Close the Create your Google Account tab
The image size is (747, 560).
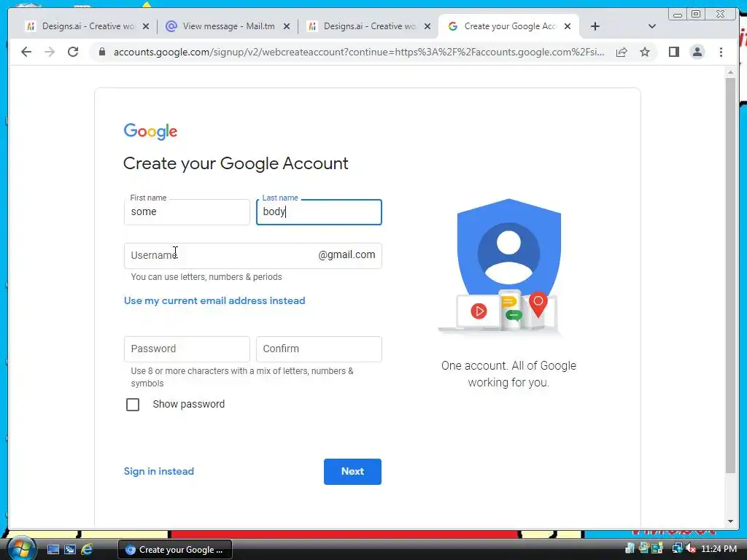click(x=568, y=27)
